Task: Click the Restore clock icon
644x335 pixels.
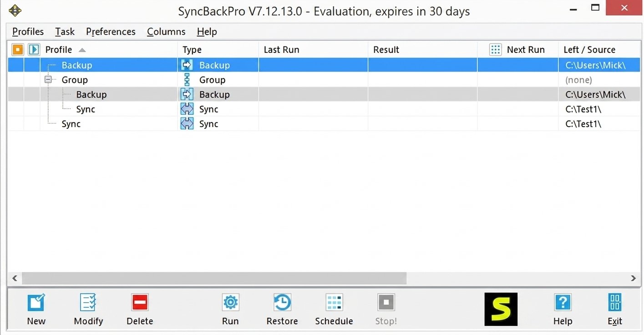Action: [x=282, y=302]
